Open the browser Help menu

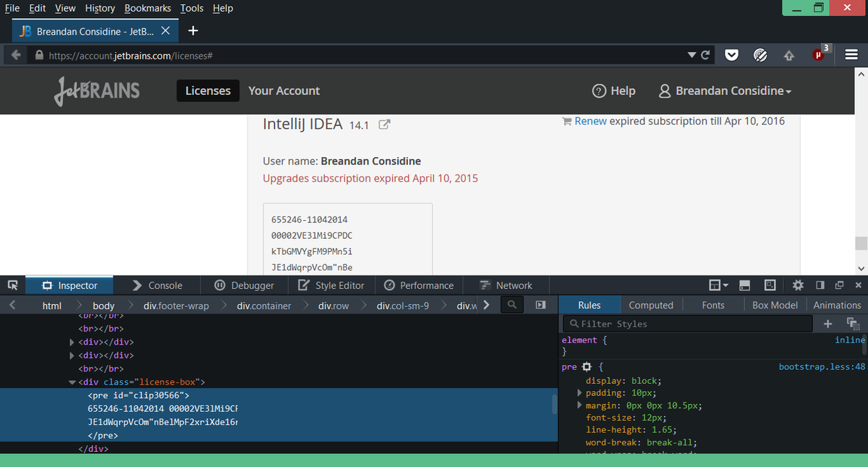223,8
